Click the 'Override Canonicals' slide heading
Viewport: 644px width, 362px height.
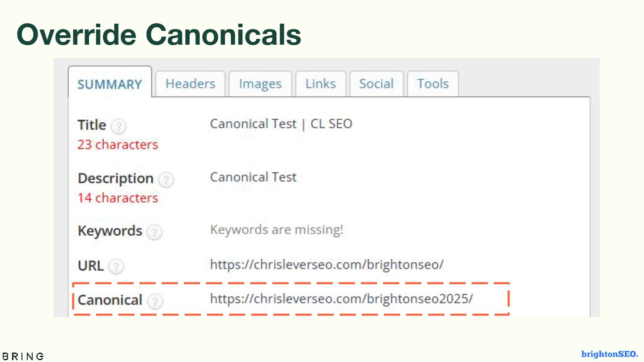tap(159, 34)
